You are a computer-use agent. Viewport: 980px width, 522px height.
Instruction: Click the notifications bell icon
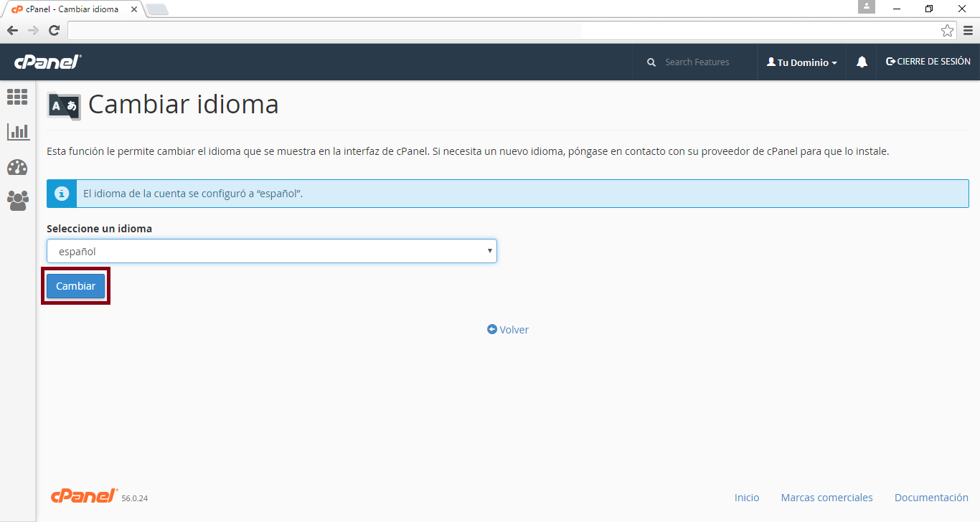[x=862, y=62]
